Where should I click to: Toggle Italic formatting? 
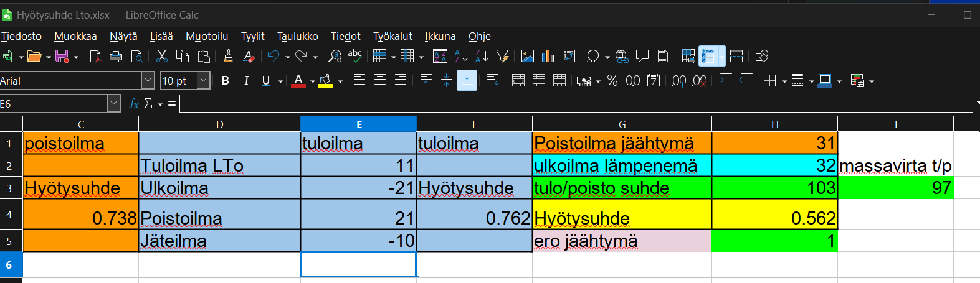(x=246, y=81)
